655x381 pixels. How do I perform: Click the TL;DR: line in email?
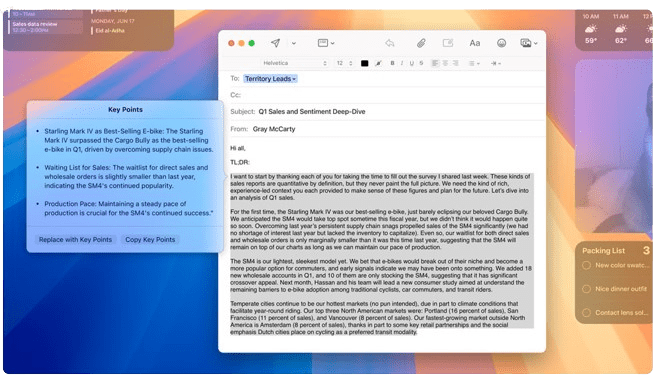click(x=240, y=162)
